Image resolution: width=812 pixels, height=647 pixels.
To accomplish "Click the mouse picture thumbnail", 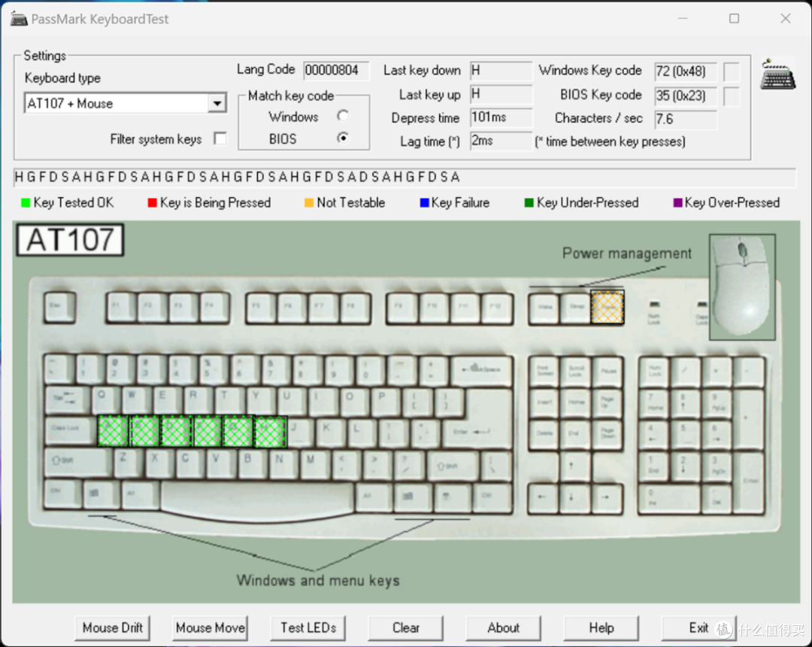I will 742,287.
